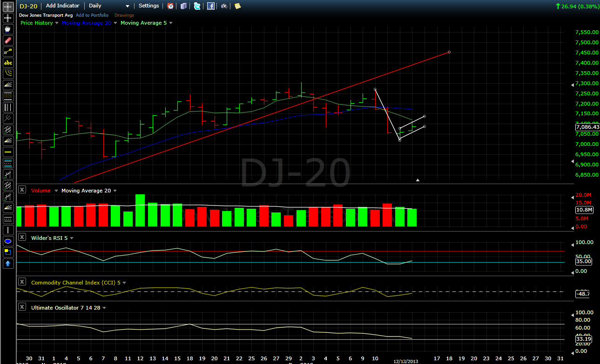Select the yellow and blue rectangle tool
600x364 pixels.
tap(8, 252)
